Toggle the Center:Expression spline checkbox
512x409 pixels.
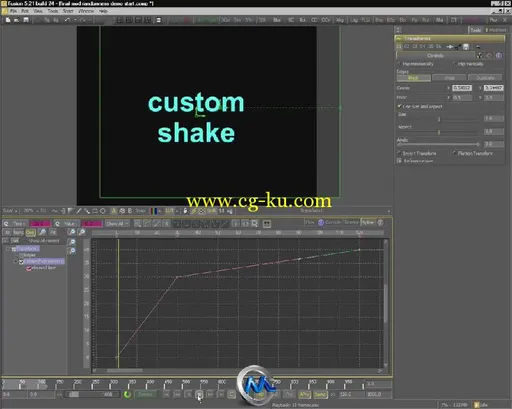coord(21,262)
